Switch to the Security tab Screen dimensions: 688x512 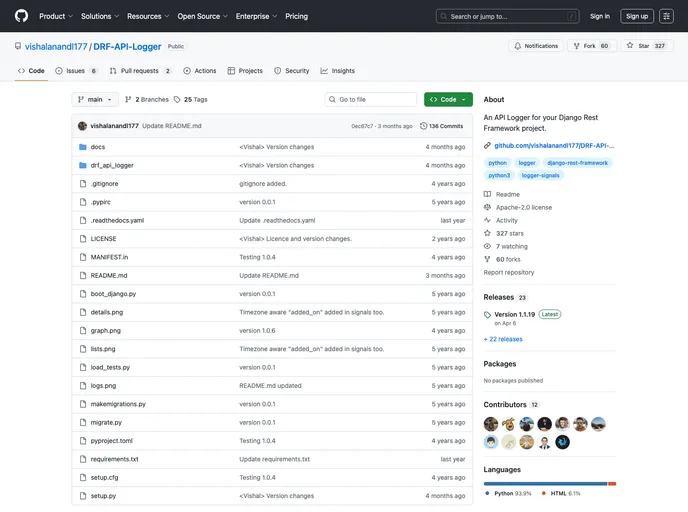(x=292, y=71)
